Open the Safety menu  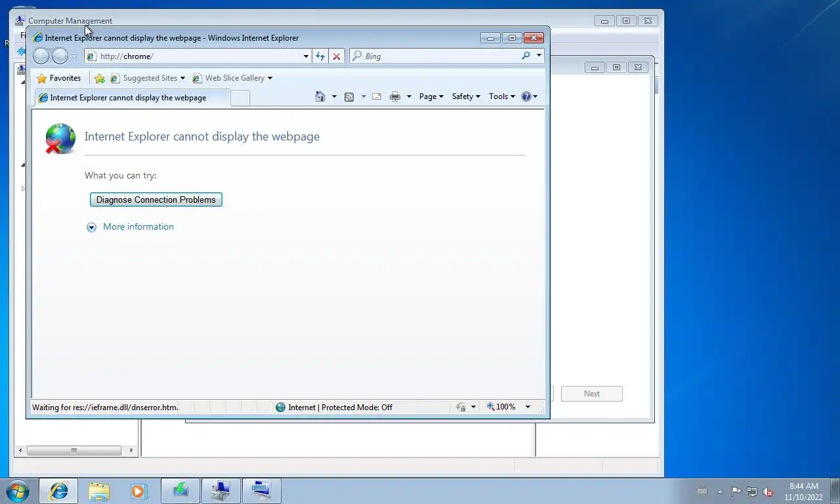[x=466, y=96]
